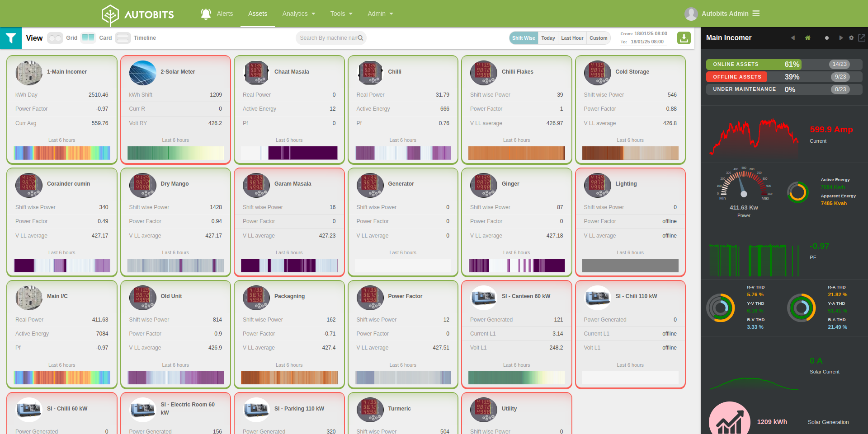Open the Chilli Flakes asset card
This screenshot has width=868, height=434.
(x=516, y=110)
